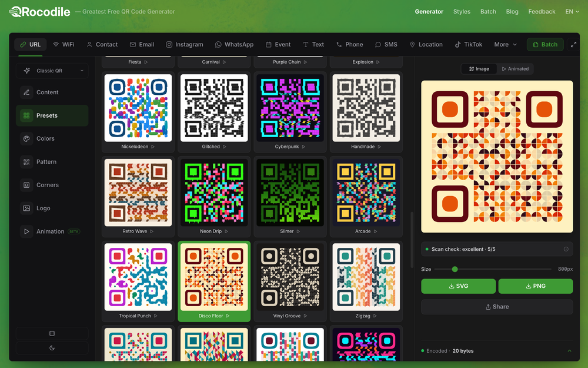This screenshot has width=588, height=368.
Task: Open Blog in top navigation
Action: click(512, 12)
